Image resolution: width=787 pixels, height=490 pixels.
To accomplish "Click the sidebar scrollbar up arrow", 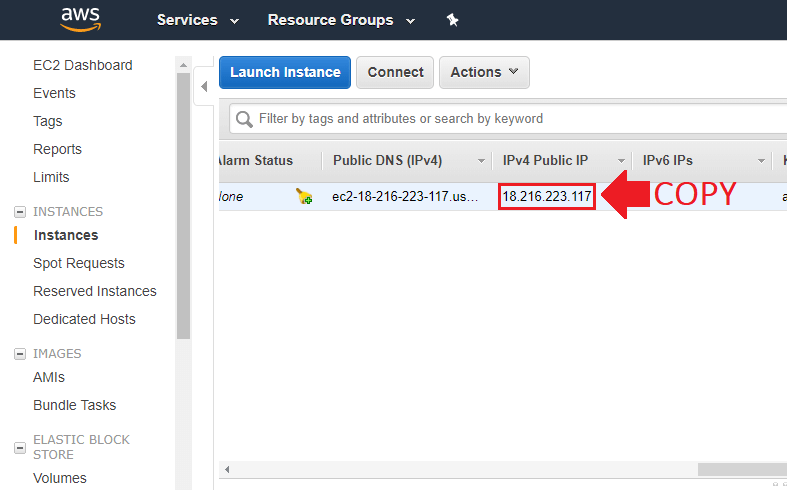I will click(x=183, y=65).
